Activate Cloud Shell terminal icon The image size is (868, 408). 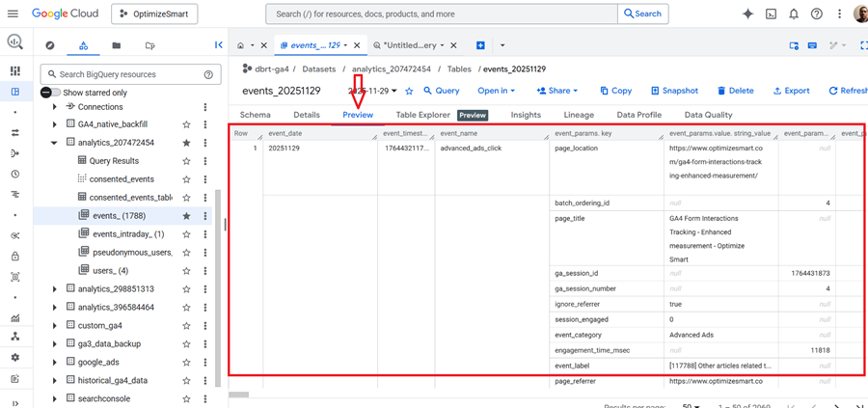coord(771,14)
